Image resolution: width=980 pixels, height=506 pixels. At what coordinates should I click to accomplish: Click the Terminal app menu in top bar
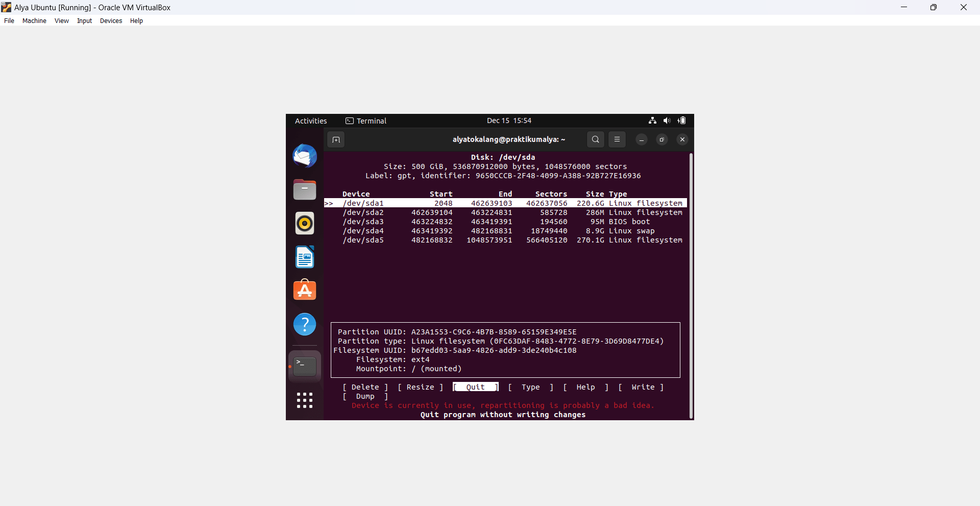tap(366, 121)
